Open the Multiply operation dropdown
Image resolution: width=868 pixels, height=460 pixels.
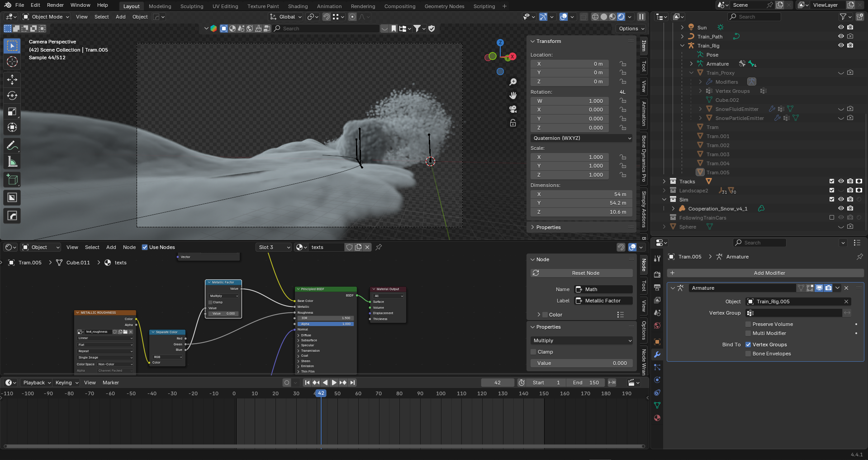581,340
